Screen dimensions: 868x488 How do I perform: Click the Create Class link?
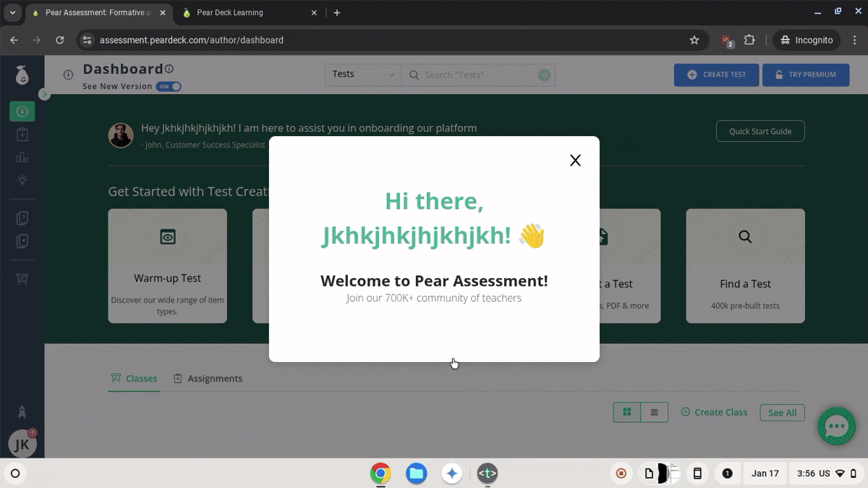pos(714,412)
